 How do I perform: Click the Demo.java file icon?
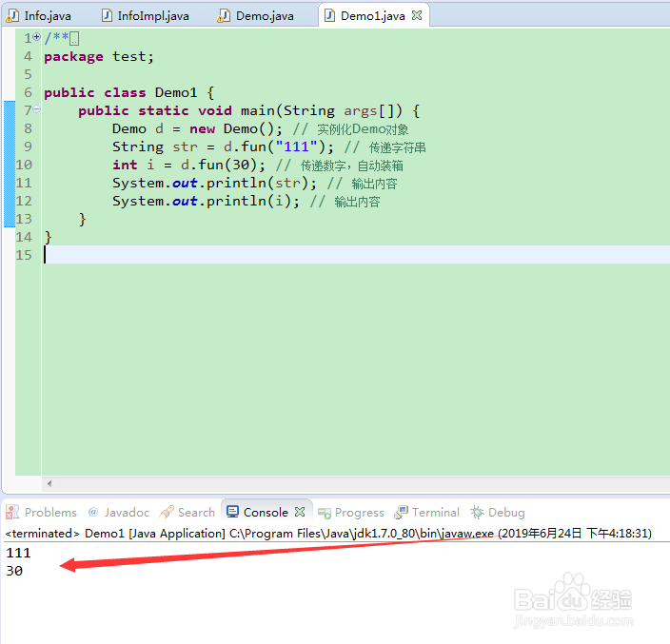223,16
